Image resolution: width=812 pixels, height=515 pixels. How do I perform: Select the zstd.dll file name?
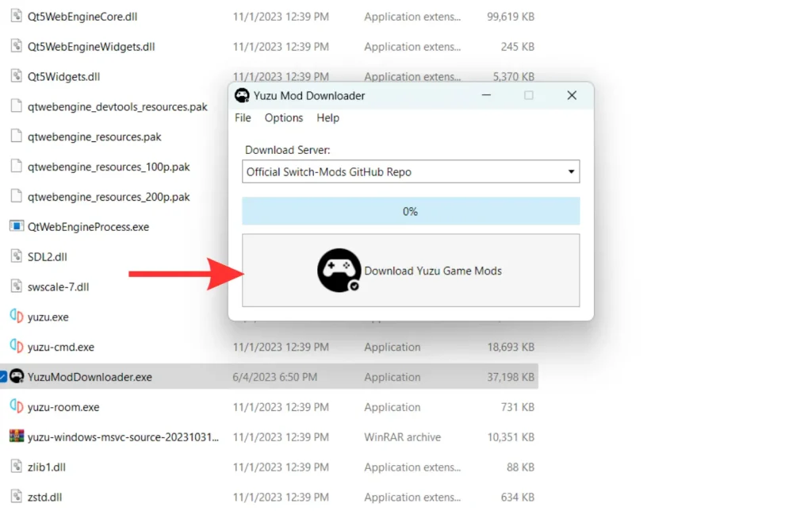pyautogui.click(x=44, y=498)
